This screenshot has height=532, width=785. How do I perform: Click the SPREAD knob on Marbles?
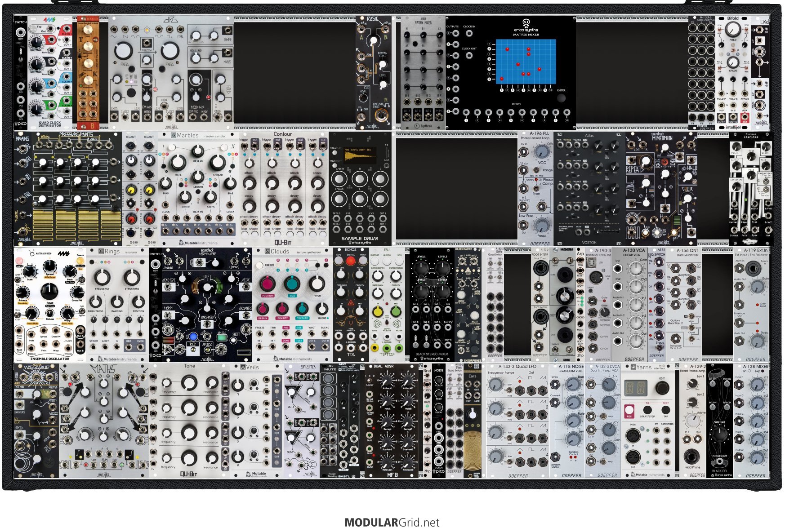click(218, 163)
